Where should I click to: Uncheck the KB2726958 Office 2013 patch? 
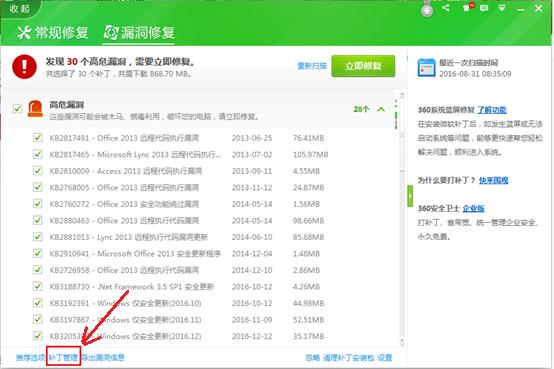pyautogui.click(x=37, y=270)
